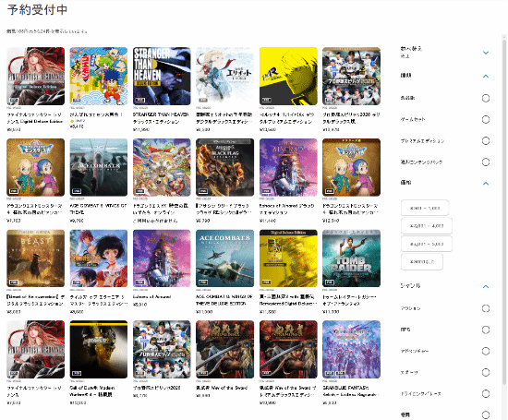Click the filter panel vertical scrollbar
Viewport: 508px width, 420px height.
[x=503, y=210]
